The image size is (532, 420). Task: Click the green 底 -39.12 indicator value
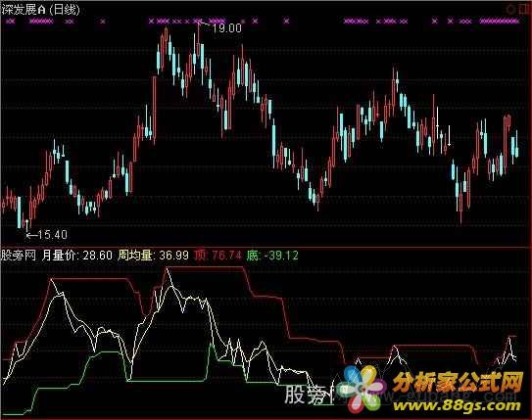[272, 255]
